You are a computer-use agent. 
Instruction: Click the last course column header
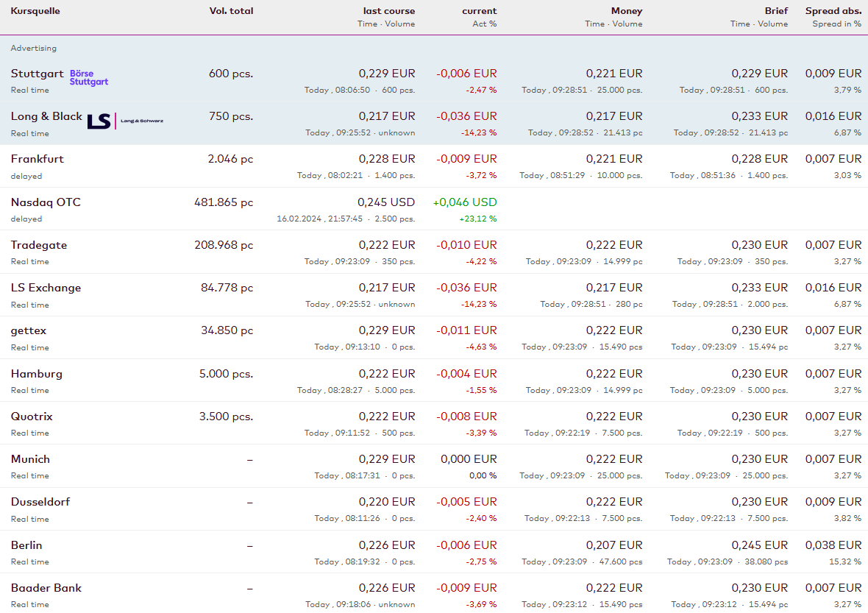click(x=389, y=11)
